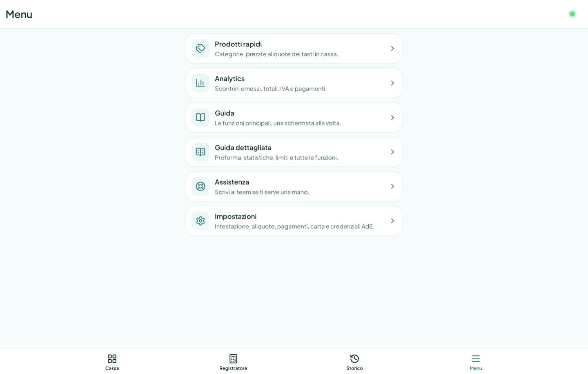Click 'Scontrini emessi, totali, IVA e pagamenti.'
Screen dimensions: 588x374
point(271,89)
